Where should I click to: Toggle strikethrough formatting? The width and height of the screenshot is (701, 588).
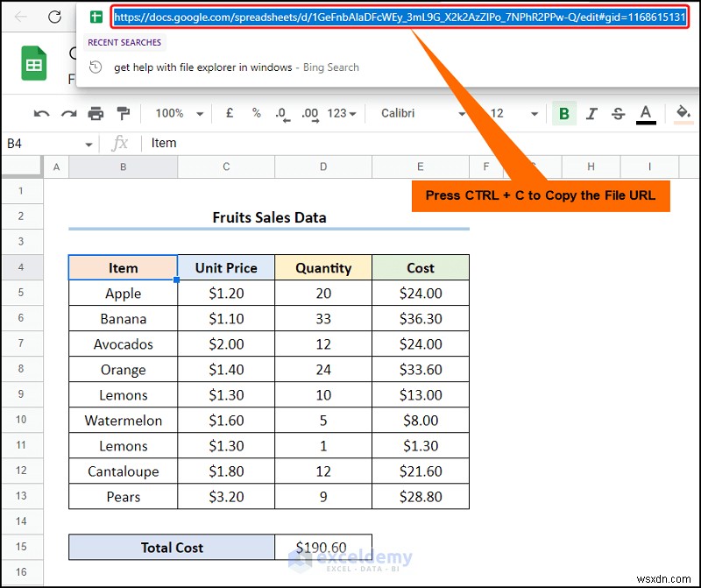point(619,114)
